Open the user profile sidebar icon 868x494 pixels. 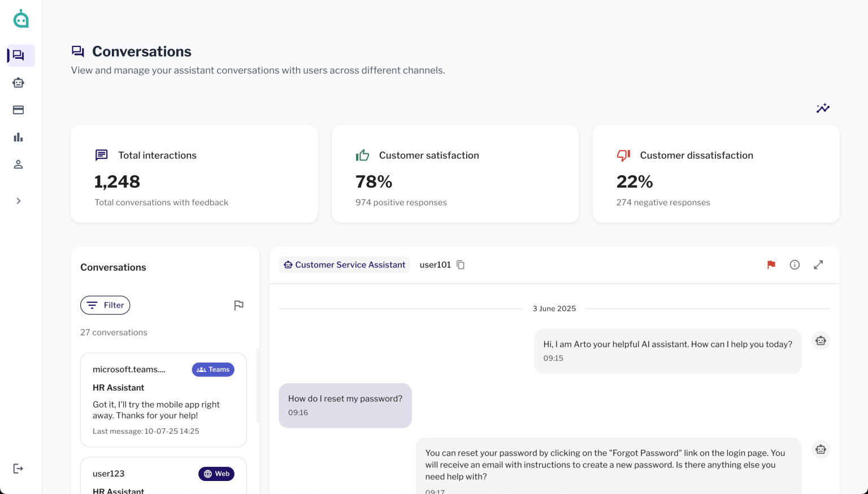(18, 164)
